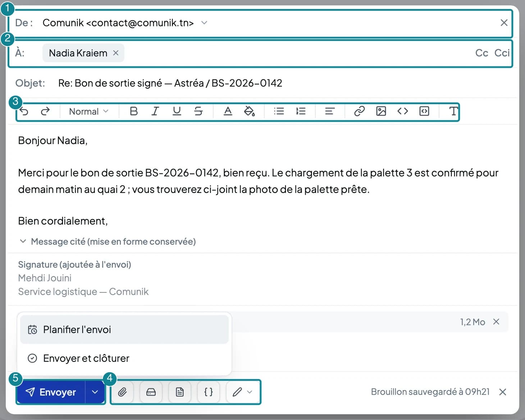Screen dimensions: 525x420
Task: Toggle the Envoyer options dropdown arrow
Action: pos(95,392)
